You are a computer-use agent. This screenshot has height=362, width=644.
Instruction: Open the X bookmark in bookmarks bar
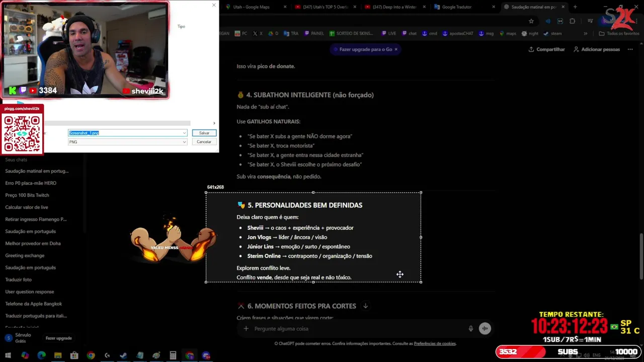(x=257, y=34)
